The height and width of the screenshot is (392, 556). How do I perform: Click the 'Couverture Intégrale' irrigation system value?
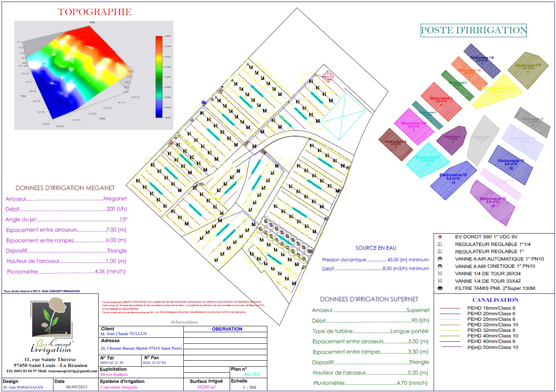point(119,387)
